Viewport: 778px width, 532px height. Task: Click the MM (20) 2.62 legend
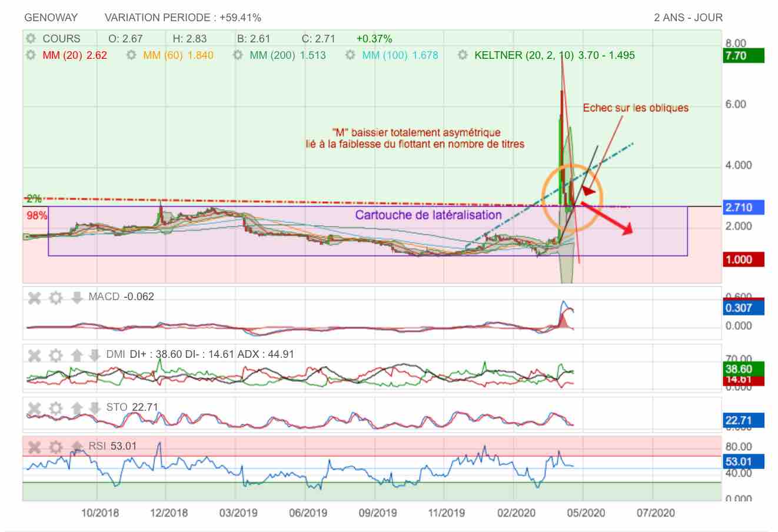click(x=75, y=55)
